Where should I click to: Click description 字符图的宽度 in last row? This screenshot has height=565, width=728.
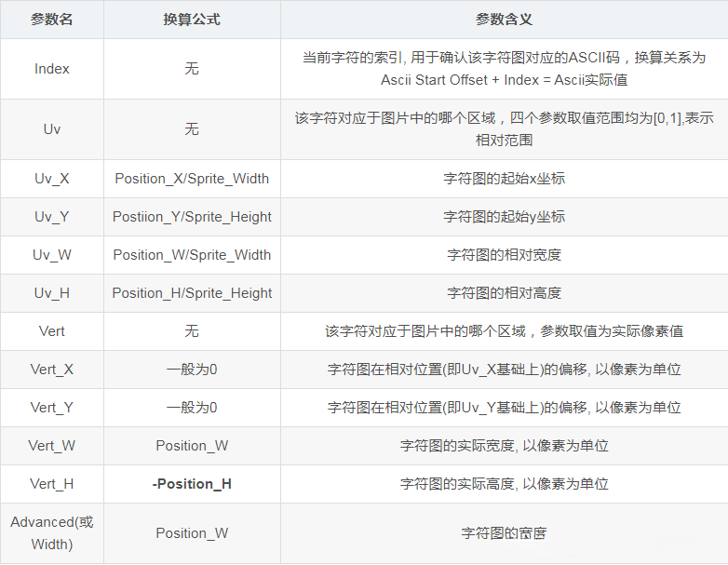click(x=504, y=533)
